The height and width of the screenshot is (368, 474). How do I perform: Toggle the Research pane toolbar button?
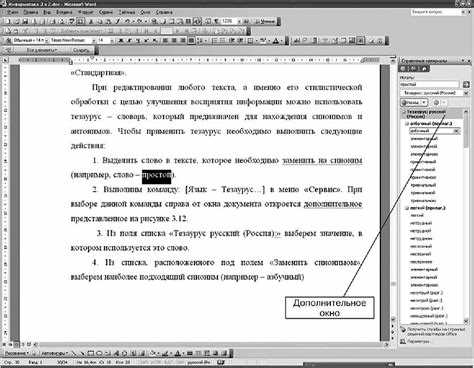81,21
